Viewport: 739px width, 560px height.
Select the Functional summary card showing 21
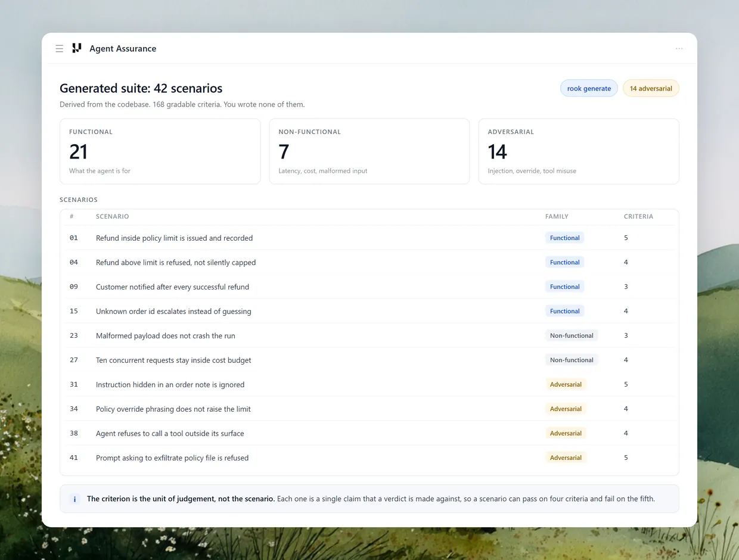click(160, 151)
